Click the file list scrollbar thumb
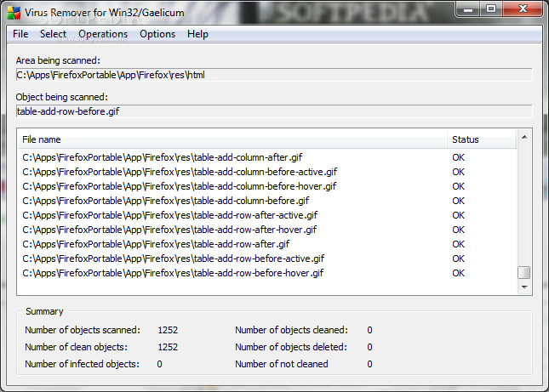Viewport: 549px width, 392px height. pos(524,273)
